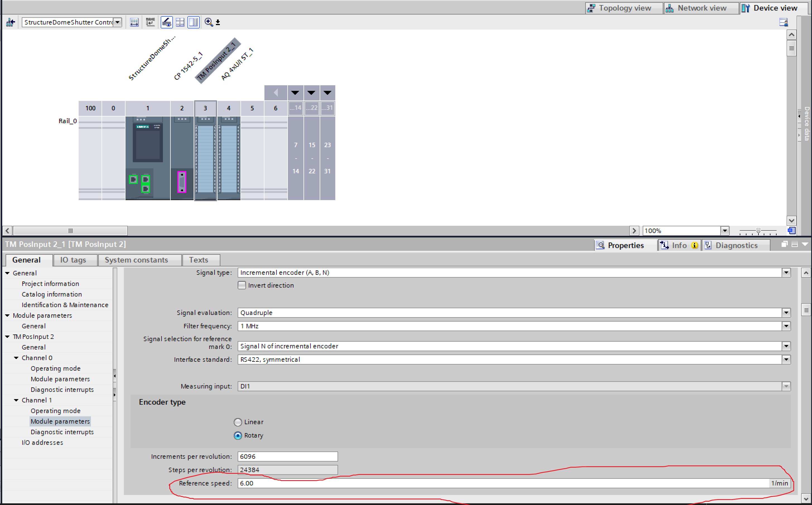Click the zoom magnifier toolbar icon
Image resolution: width=812 pixels, height=505 pixels.
pyautogui.click(x=209, y=22)
